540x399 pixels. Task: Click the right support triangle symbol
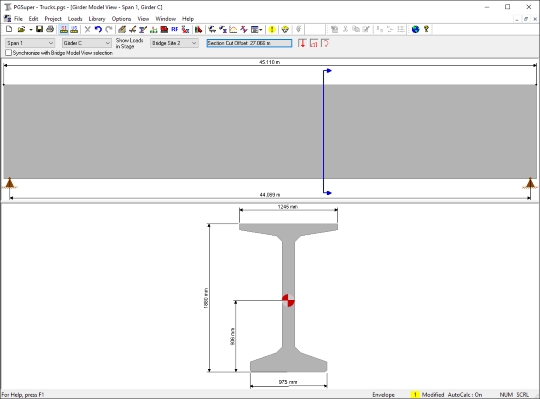point(530,183)
